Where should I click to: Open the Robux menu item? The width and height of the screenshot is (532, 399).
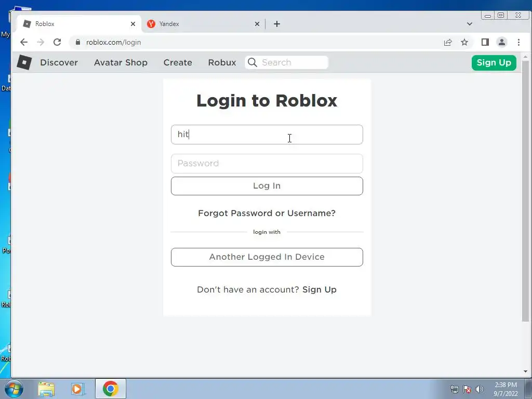(222, 62)
